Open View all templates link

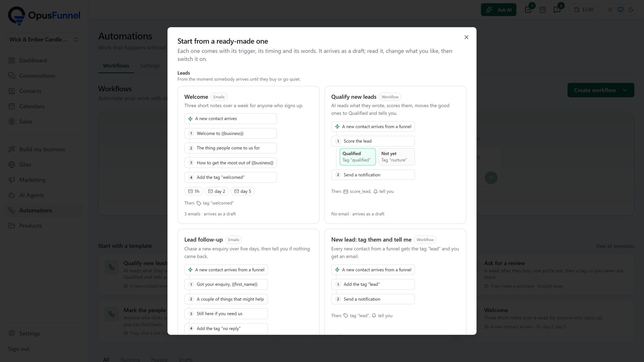tap(615, 246)
